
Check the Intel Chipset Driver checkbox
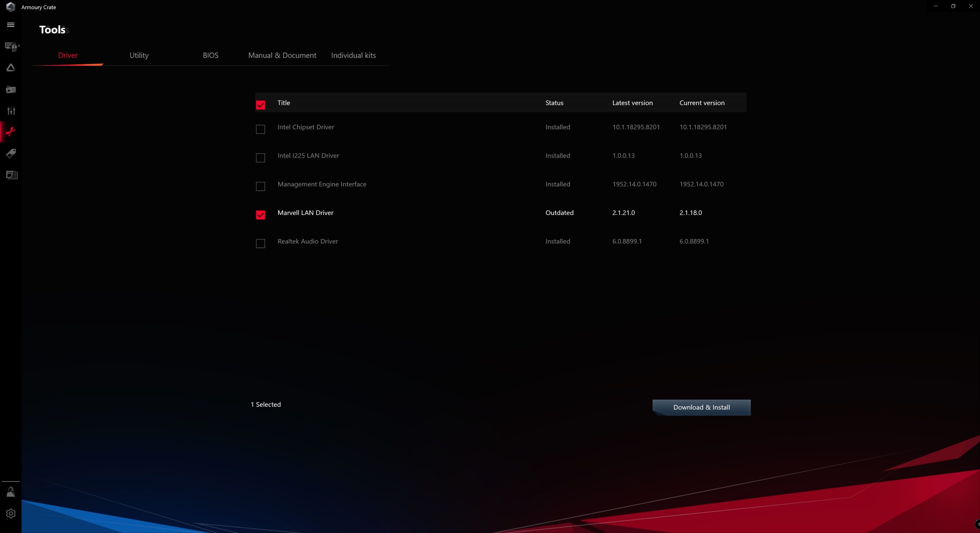point(260,129)
